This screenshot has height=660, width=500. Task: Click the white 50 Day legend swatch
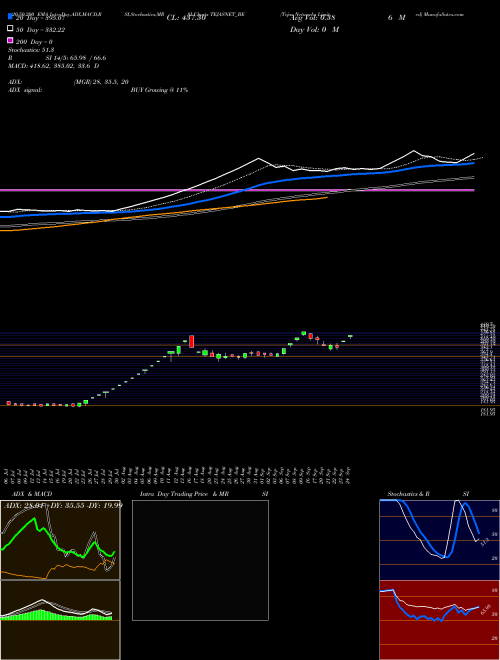10,29
